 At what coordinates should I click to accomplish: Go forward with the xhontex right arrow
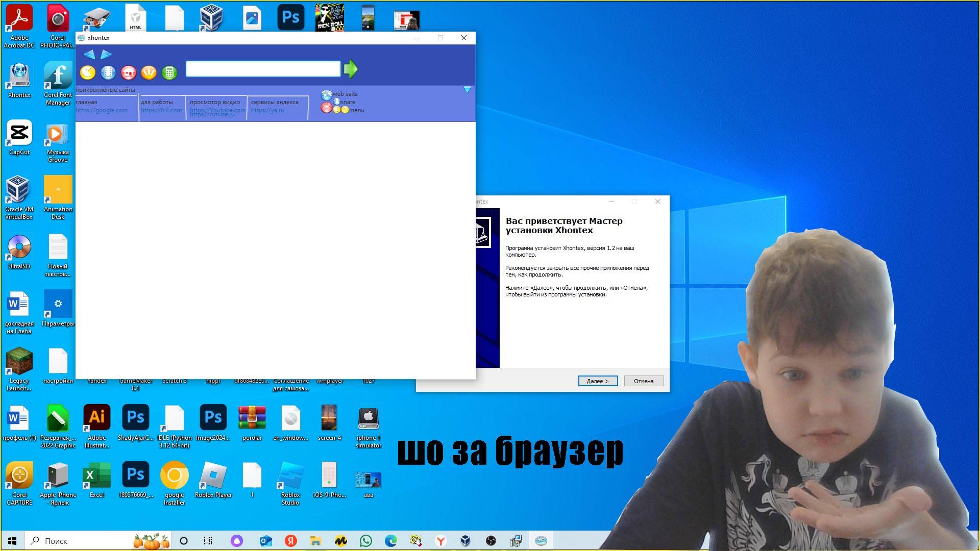click(x=106, y=55)
